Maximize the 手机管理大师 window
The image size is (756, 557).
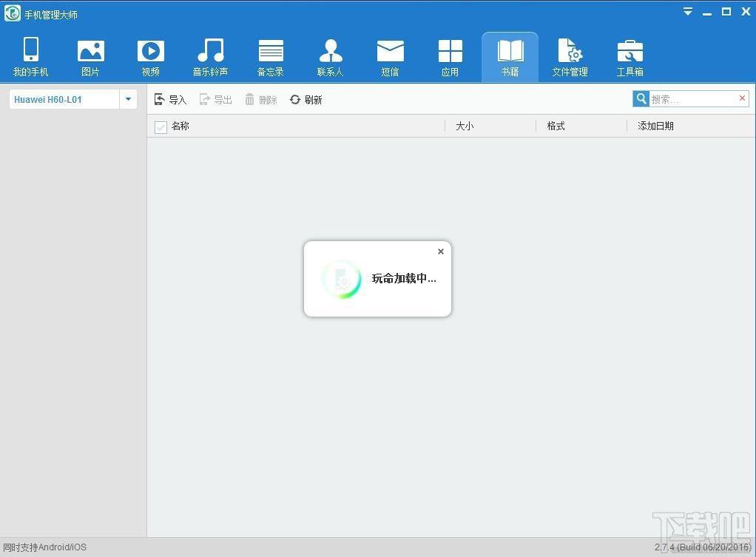pos(726,12)
